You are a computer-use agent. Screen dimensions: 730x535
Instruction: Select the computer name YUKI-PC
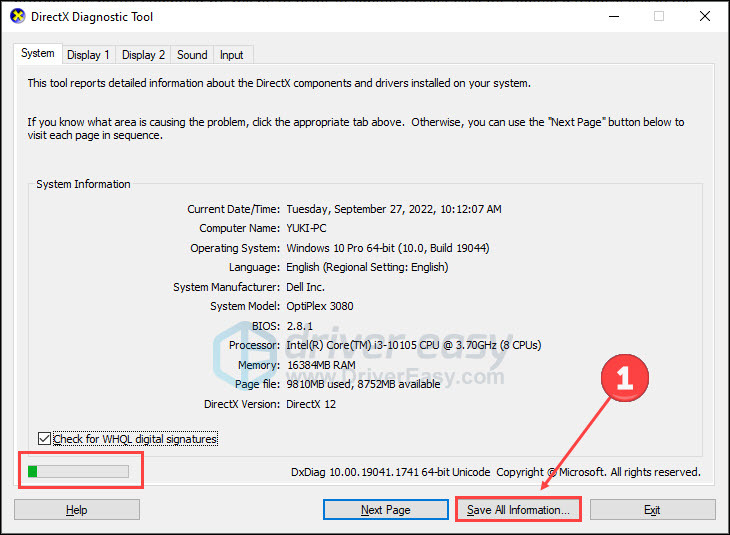306,228
